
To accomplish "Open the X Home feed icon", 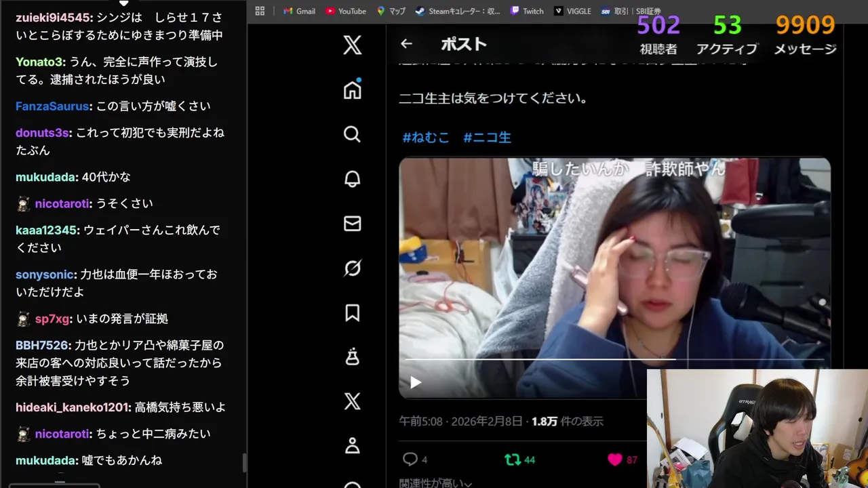I will (x=352, y=89).
